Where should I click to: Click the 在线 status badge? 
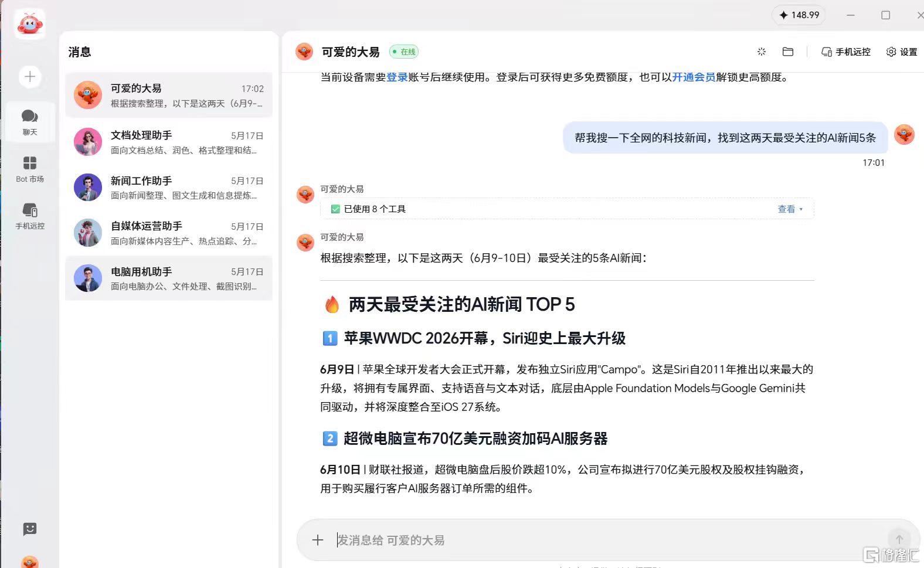[404, 52]
